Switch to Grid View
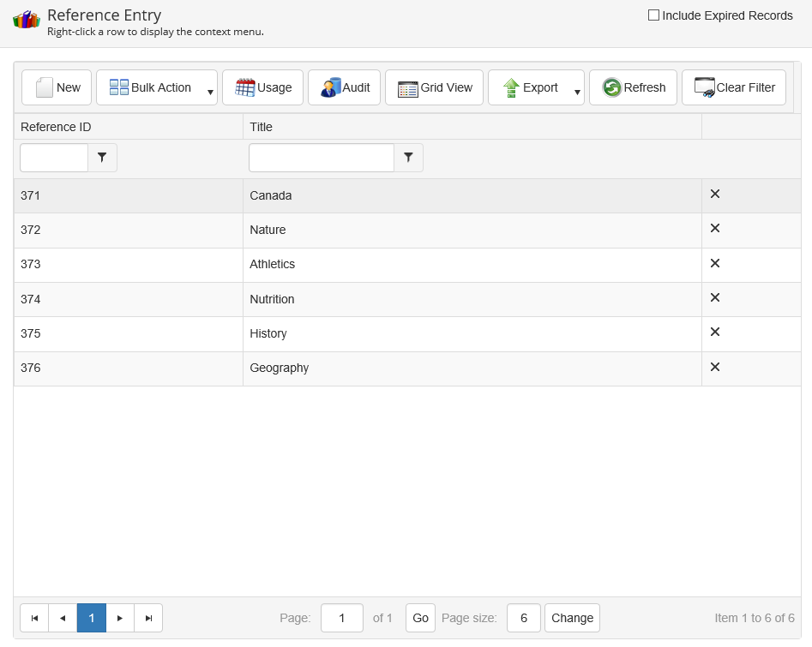This screenshot has height=647, width=812. tap(435, 87)
